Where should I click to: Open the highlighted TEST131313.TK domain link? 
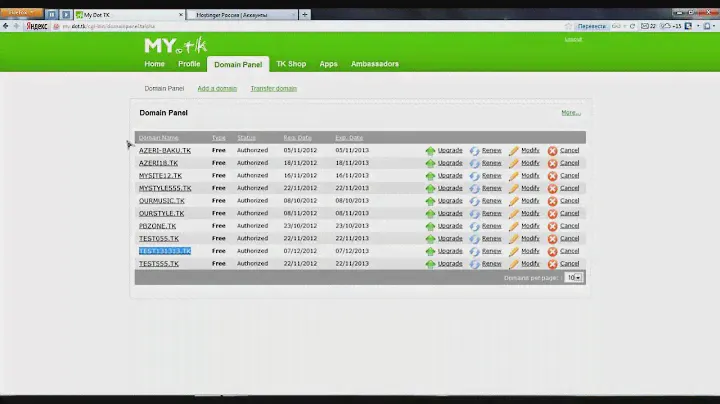pos(164,251)
